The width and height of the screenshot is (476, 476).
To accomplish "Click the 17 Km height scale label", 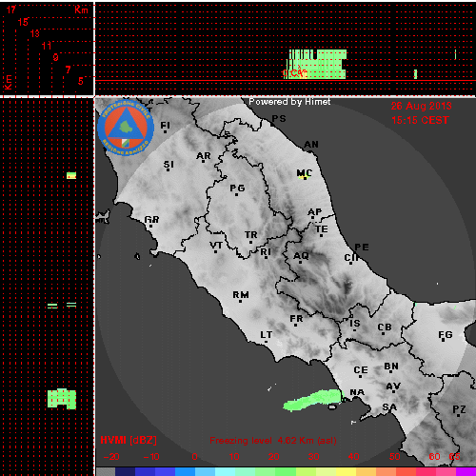I will 10,10.
